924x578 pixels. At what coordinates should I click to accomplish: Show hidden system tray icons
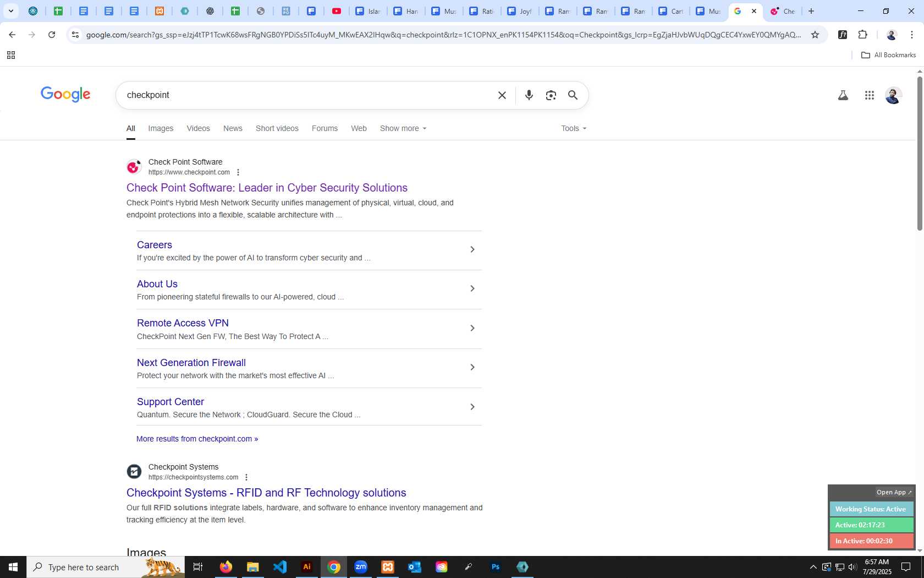813,567
